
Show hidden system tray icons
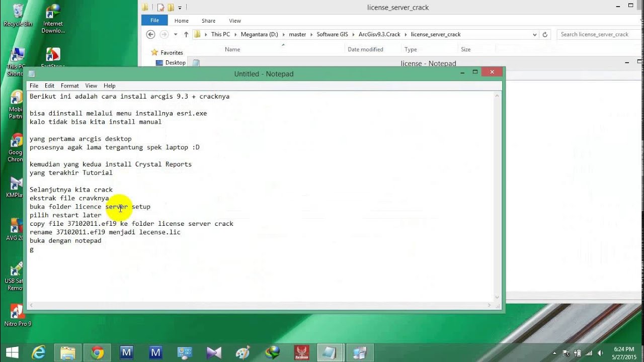(555, 353)
